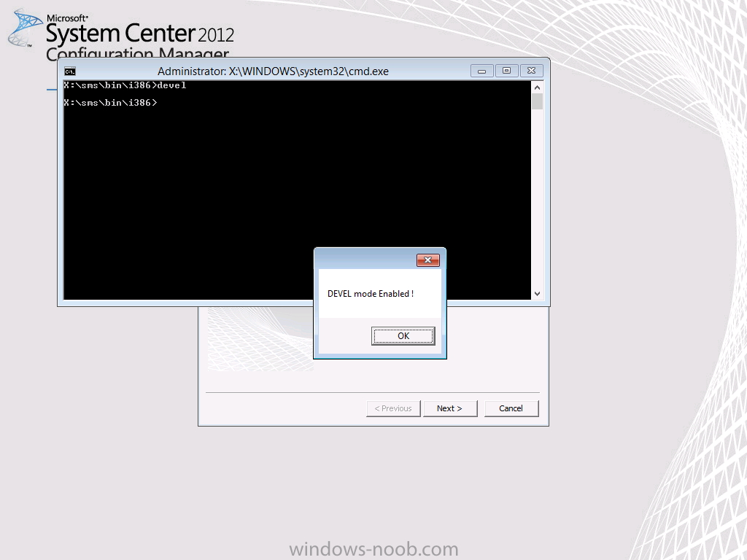Click the cmd scrollbar down arrow
This screenshot has width=747, height=560.
pos(538,294)
